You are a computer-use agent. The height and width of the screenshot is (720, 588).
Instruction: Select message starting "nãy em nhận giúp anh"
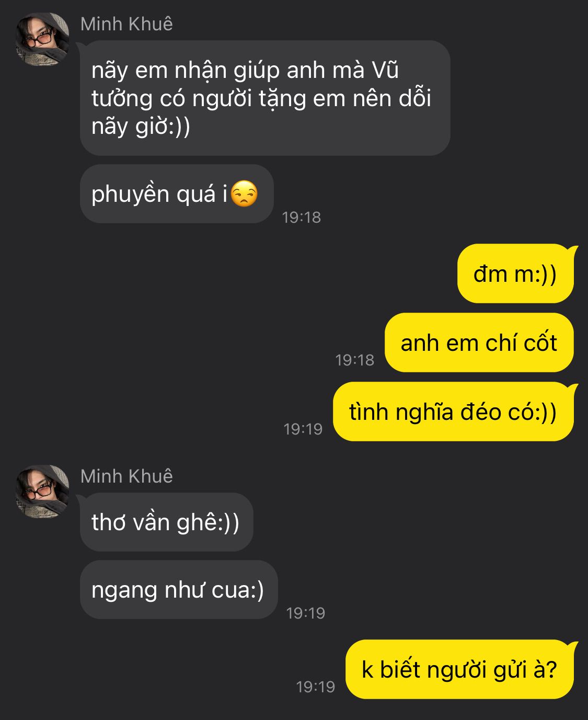pos(265,98)
